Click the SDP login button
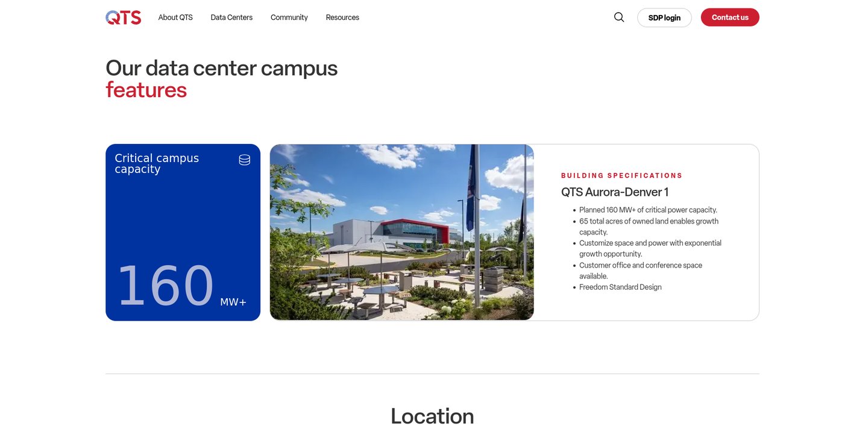868x429 pixels. (x=664, y=17)
